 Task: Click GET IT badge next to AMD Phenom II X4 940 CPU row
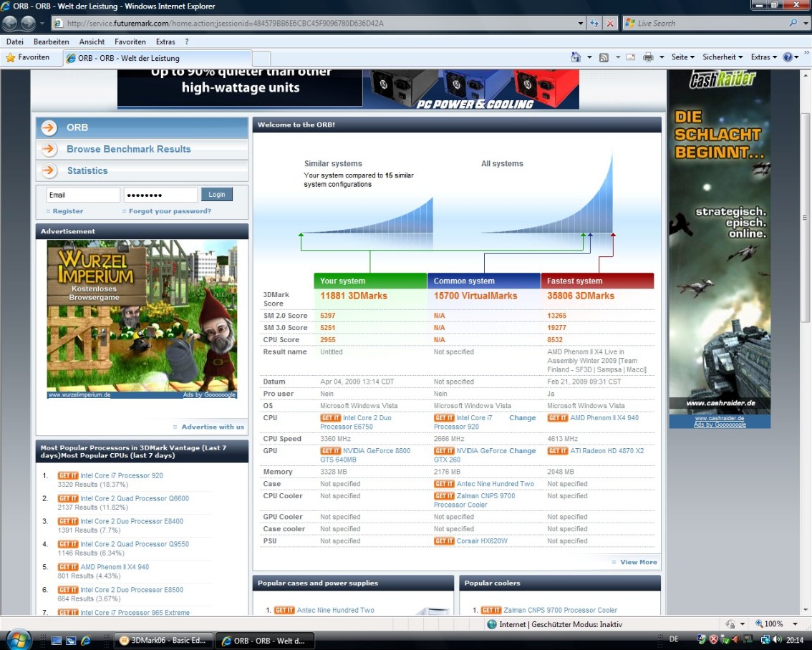pos(558,418)
